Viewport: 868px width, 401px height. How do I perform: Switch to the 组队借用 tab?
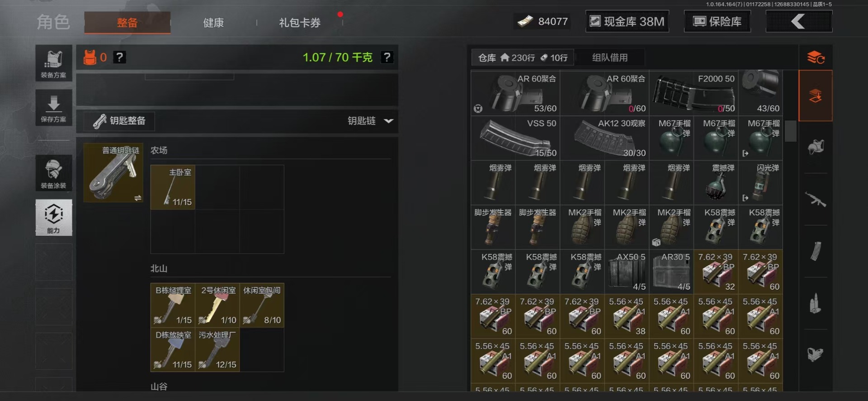point(610,57)
